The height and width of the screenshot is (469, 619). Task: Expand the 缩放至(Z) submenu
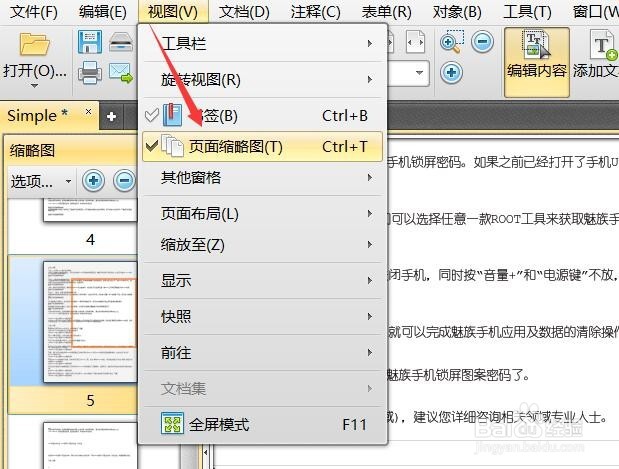(x=263, y=245)
